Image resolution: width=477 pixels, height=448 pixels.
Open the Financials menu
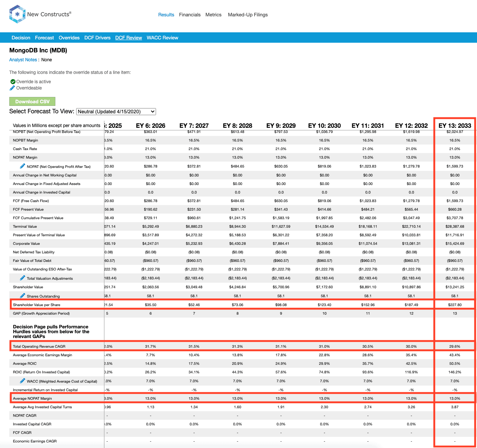tap(190, 15)
